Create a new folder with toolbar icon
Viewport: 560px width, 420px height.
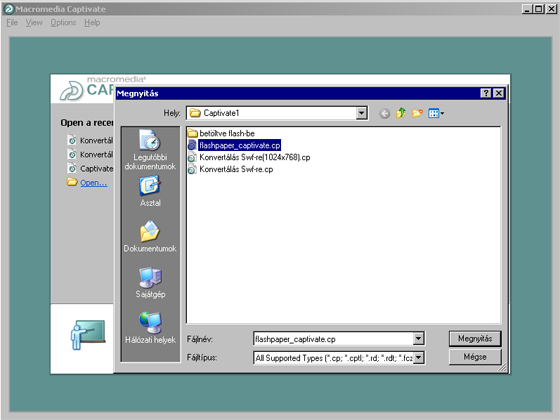click(x=417, y=114)
